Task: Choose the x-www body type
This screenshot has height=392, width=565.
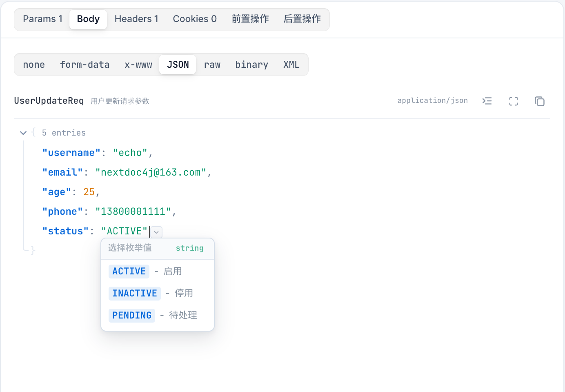Action: (x=138, y=65)
